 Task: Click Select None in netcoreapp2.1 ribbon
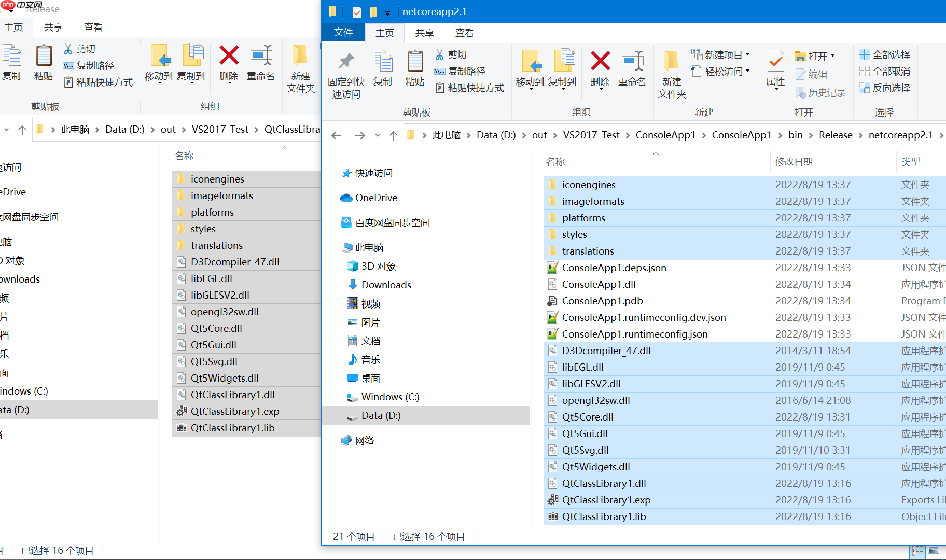click(x=885, y=71)
